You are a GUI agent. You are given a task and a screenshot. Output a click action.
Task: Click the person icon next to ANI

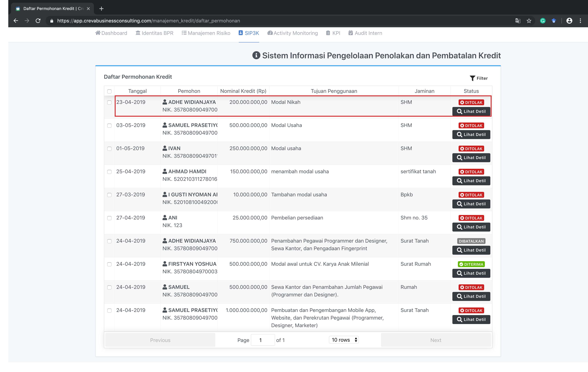pyautogui.click(x=165, y=217)
